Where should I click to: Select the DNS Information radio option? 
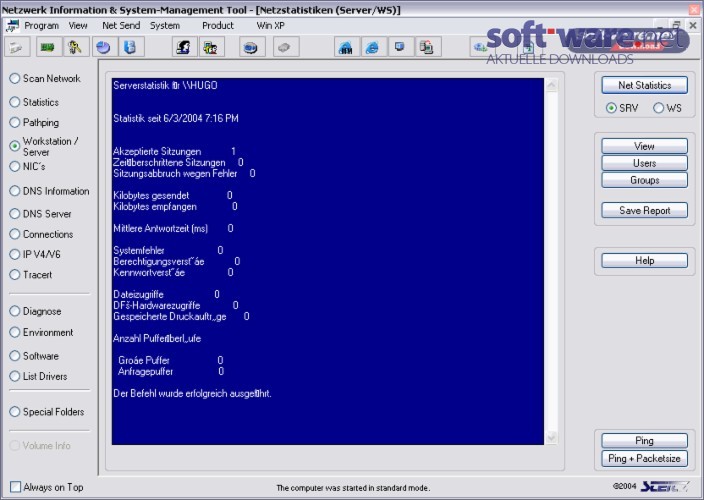(x=15, y=191)
